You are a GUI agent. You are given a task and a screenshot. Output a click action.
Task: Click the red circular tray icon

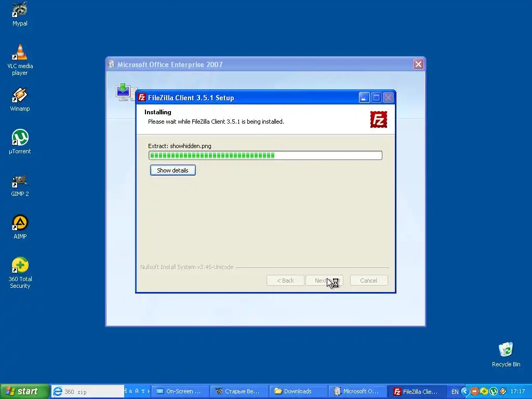point(474,392)
